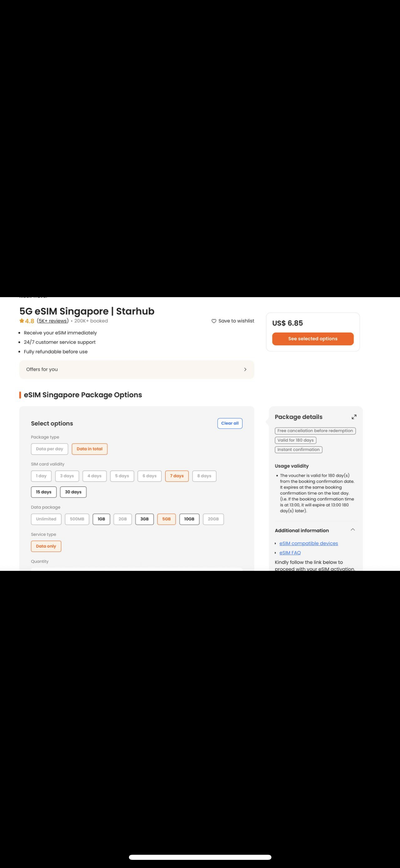400x868 pixels.
Task: Open the eSIM FAQ link
Action: click(290, 553)
